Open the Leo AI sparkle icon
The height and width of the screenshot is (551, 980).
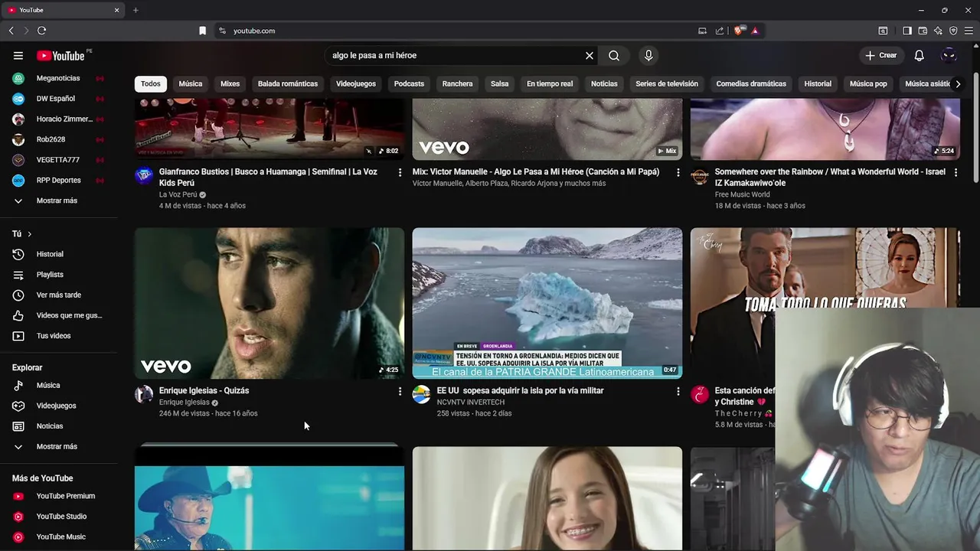point(938,31)
